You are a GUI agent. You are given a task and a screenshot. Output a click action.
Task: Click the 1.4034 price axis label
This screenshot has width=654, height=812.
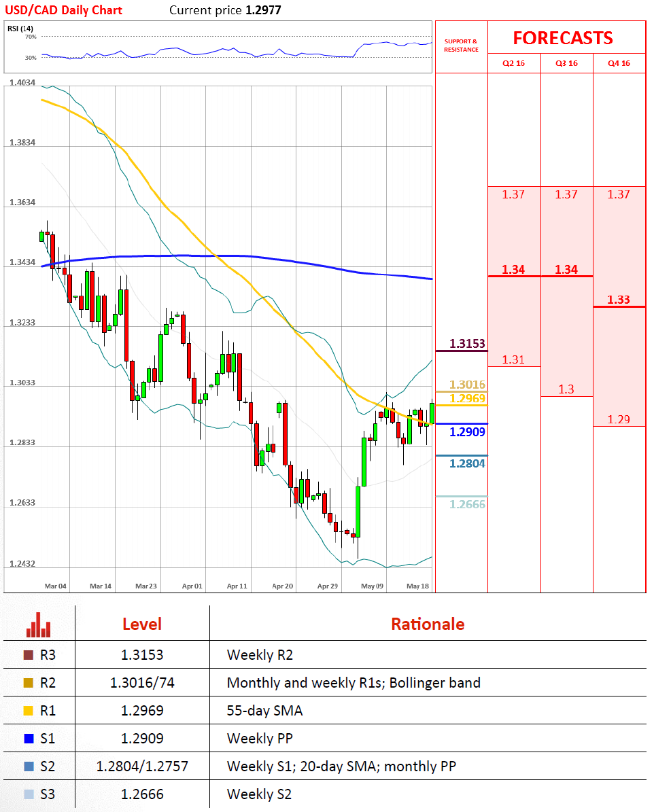tap(22, 83)
